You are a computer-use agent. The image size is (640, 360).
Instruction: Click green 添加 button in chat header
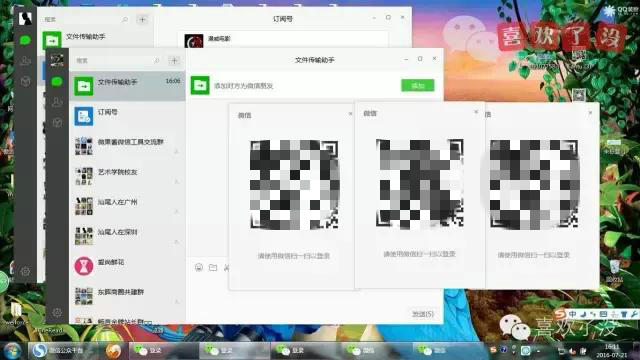point(418,85)
